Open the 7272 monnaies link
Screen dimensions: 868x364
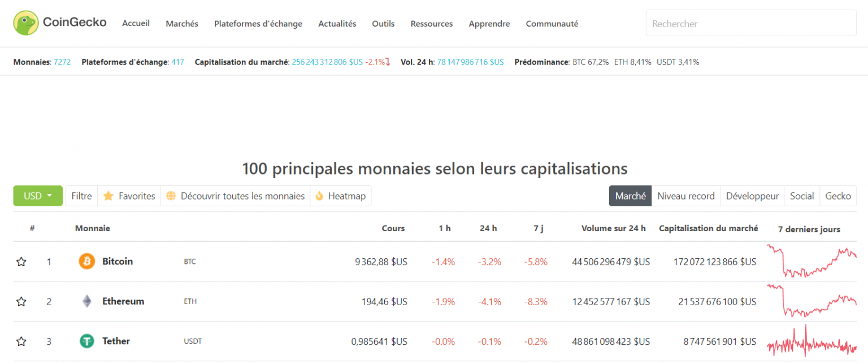click(62, 62)
